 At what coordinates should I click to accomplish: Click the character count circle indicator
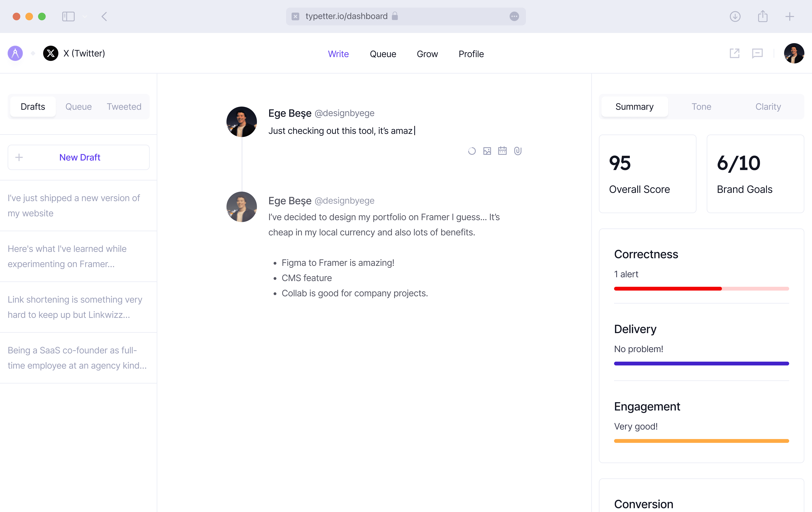coord(472,151)
